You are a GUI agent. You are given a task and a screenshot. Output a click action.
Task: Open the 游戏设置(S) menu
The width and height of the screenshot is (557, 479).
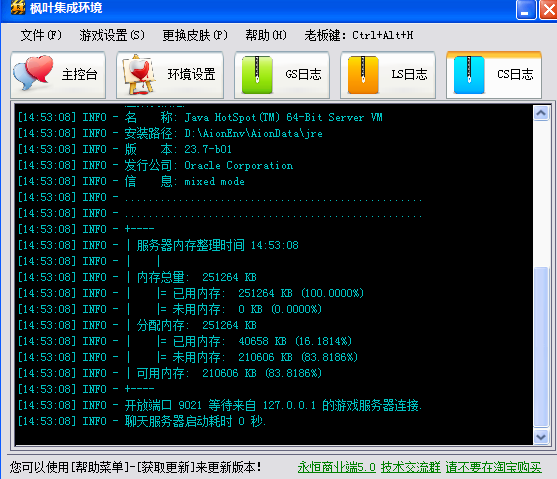[x=112, y=35]
